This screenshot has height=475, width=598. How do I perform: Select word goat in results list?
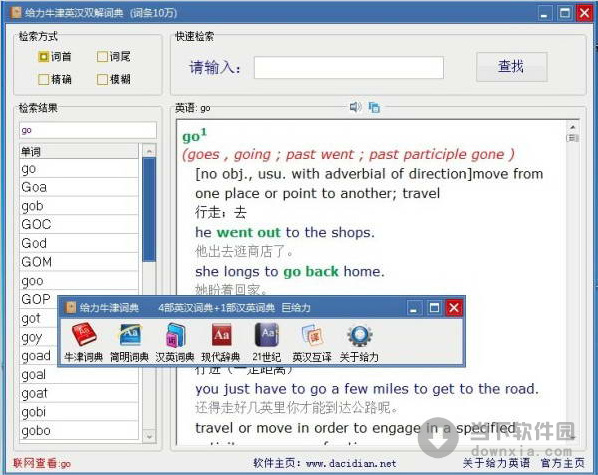click(x=79, y=393)
